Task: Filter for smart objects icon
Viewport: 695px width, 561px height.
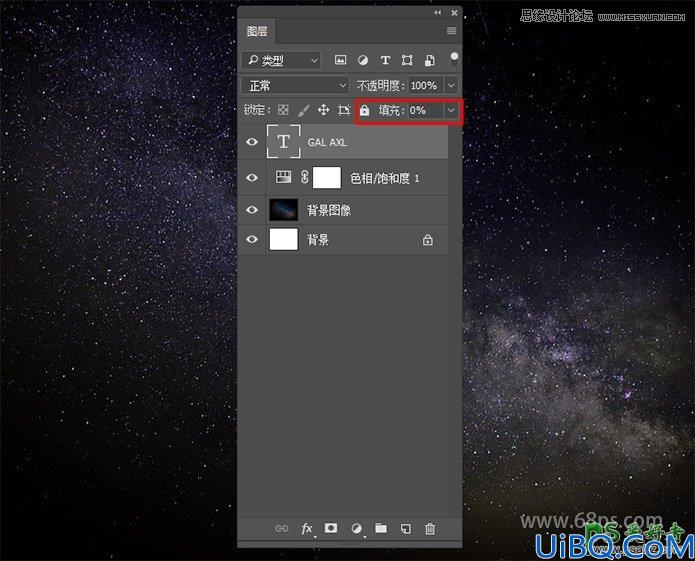Action: [x=429, y=60]
